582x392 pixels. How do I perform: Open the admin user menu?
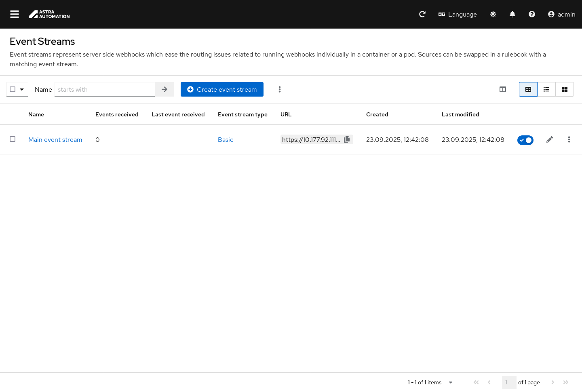coord(561,14)
